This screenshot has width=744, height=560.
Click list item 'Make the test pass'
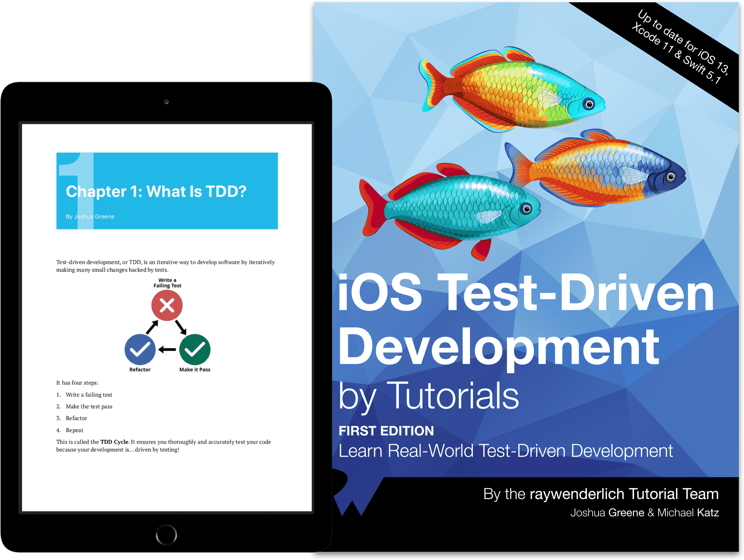coord(89,406)
